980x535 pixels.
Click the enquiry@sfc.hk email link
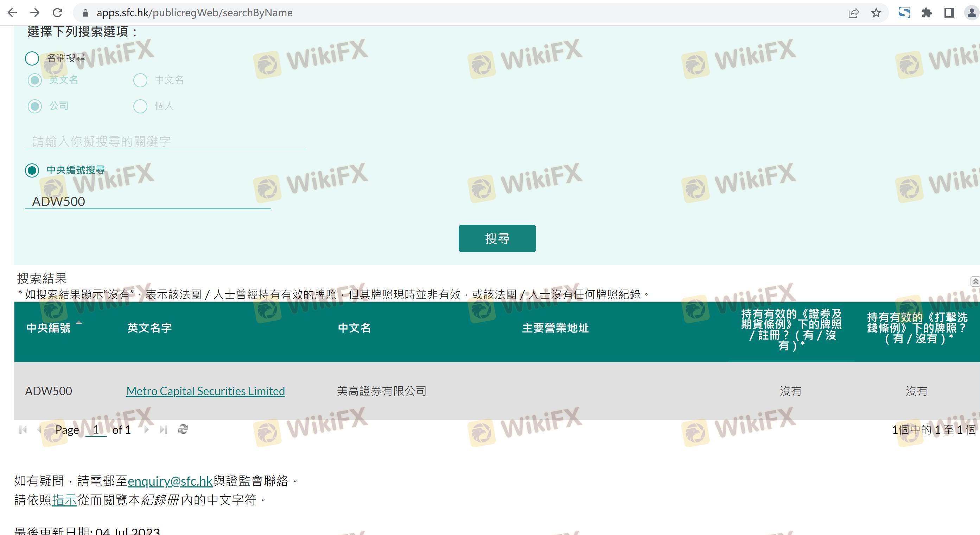pyautogui.click(x=170, y=481)
